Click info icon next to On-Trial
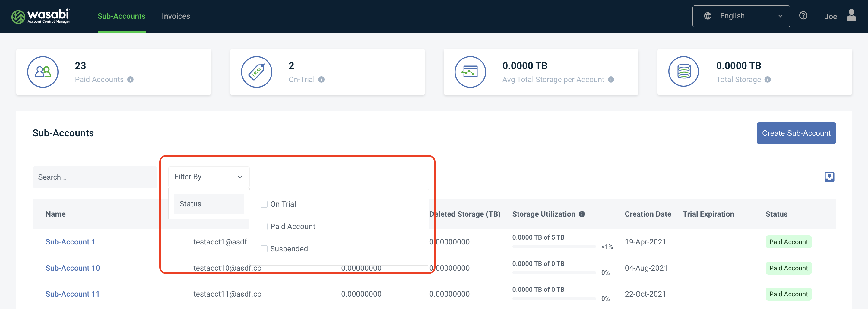 (x=322, y=80)
